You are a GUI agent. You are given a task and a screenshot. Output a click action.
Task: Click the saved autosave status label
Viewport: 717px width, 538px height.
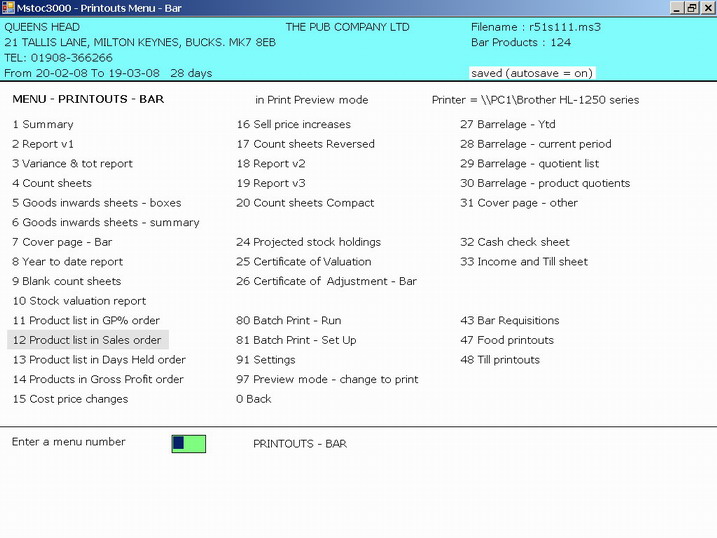point(531,73)
